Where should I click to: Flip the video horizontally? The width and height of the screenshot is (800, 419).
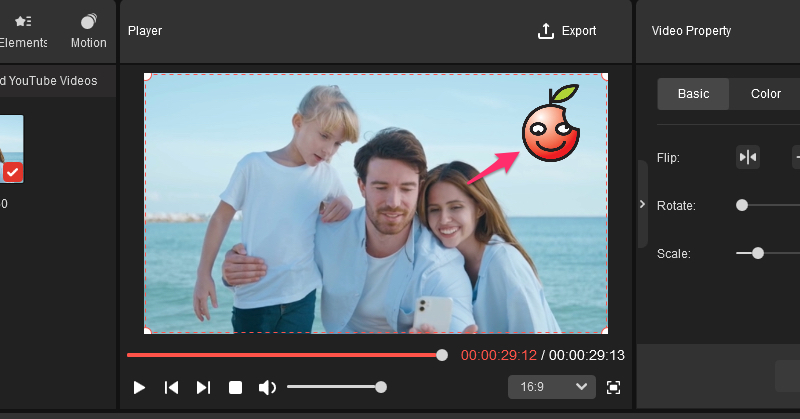click(748, 157)
